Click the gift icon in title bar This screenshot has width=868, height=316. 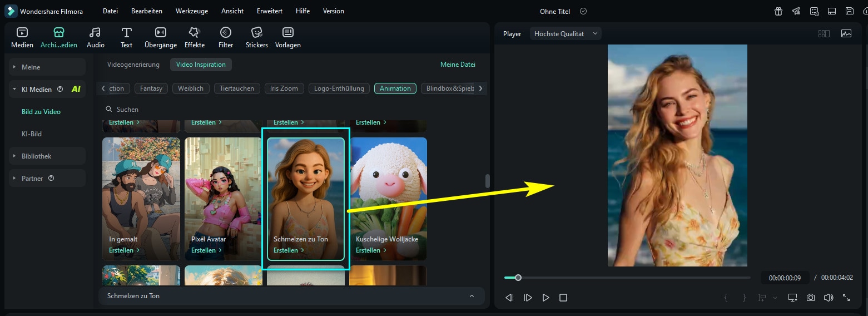(778, 11)
